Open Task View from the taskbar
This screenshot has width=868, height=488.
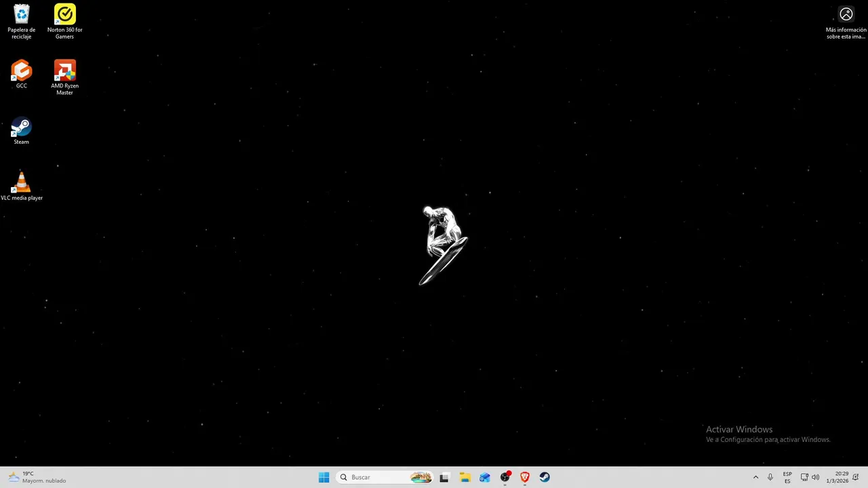tap(444, 477)
